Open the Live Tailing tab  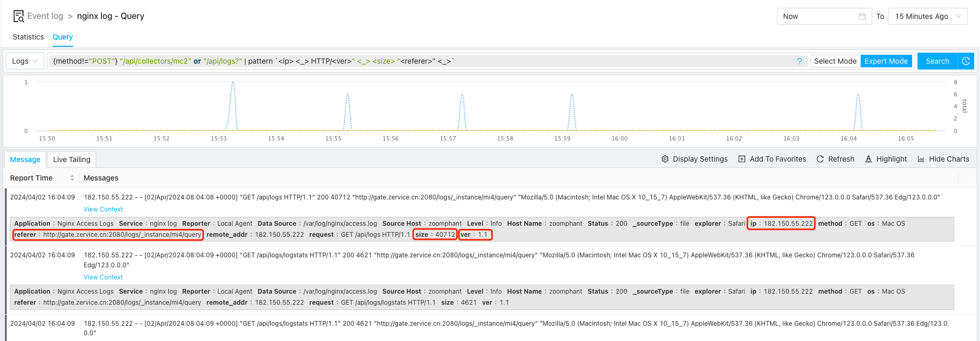click(x=72, y=159)
